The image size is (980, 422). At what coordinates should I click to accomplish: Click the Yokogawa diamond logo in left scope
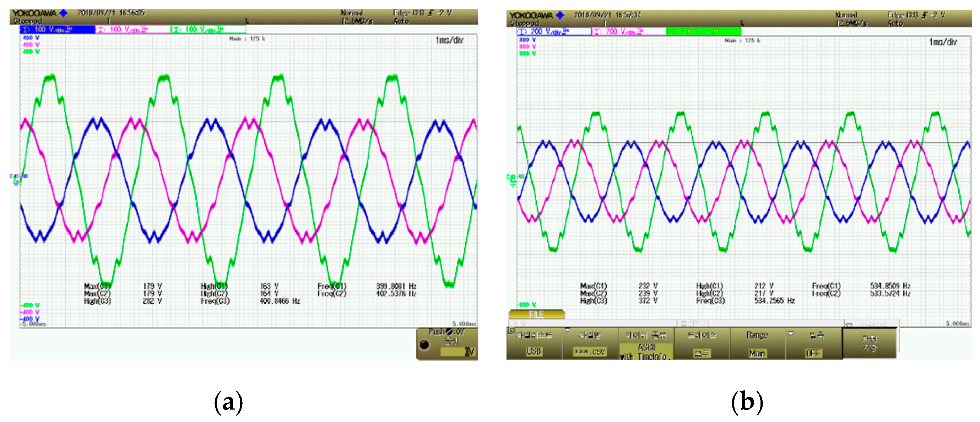point(64,13)
